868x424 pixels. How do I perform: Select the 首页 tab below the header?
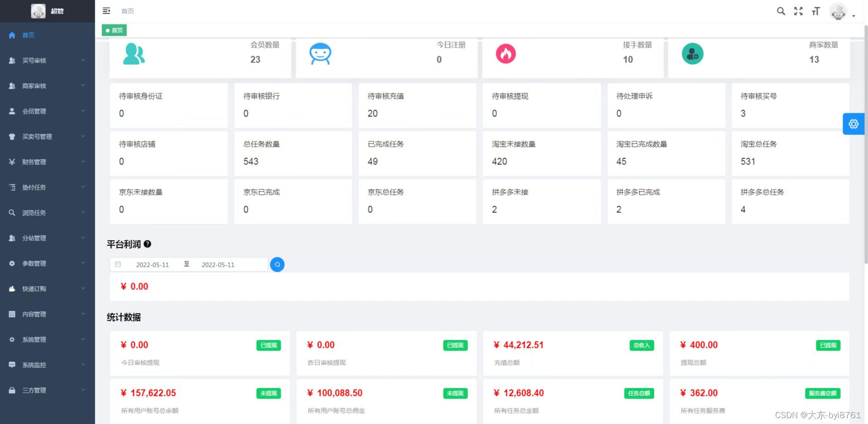(114, 30)
